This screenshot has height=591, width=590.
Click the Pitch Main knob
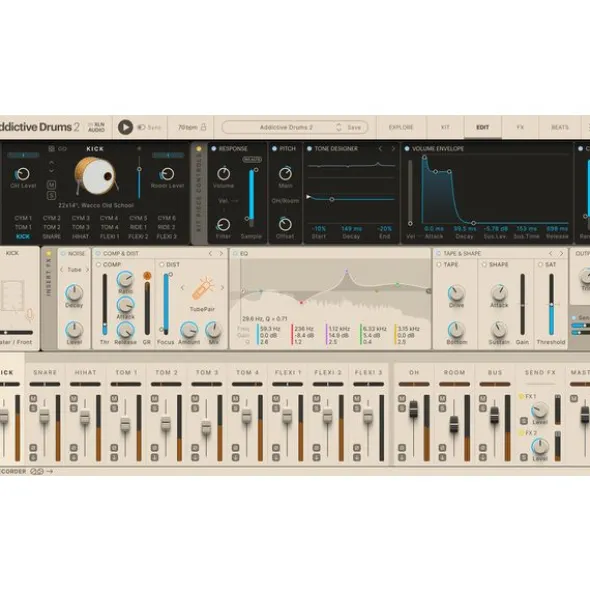285,173
